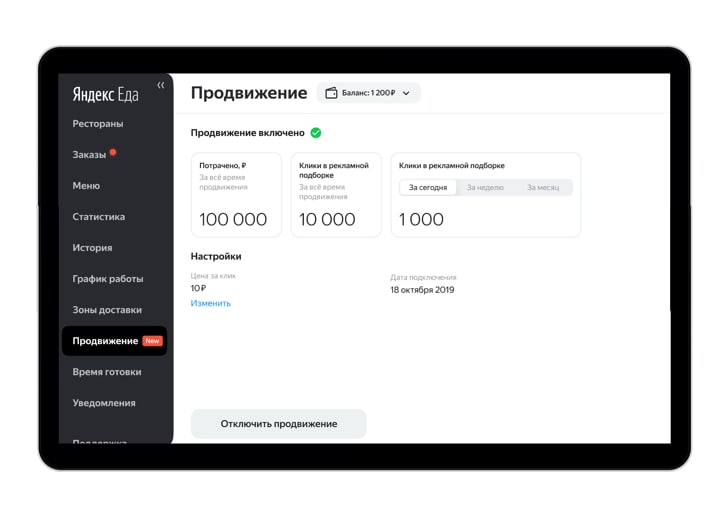The height and width of the screenshot is (526, 727).
Task: Open the Рестораны menu item
Action: [98, 124]
